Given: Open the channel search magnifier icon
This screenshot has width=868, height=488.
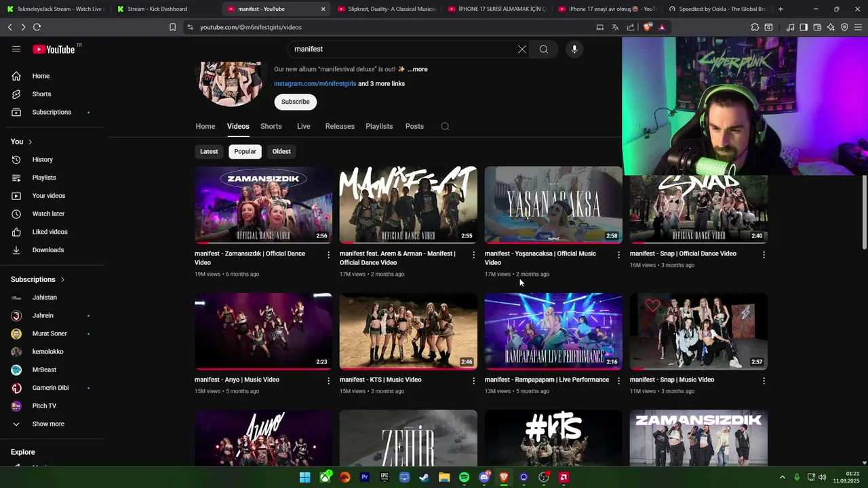Looking at the screenshot, I should pos(445,126).
